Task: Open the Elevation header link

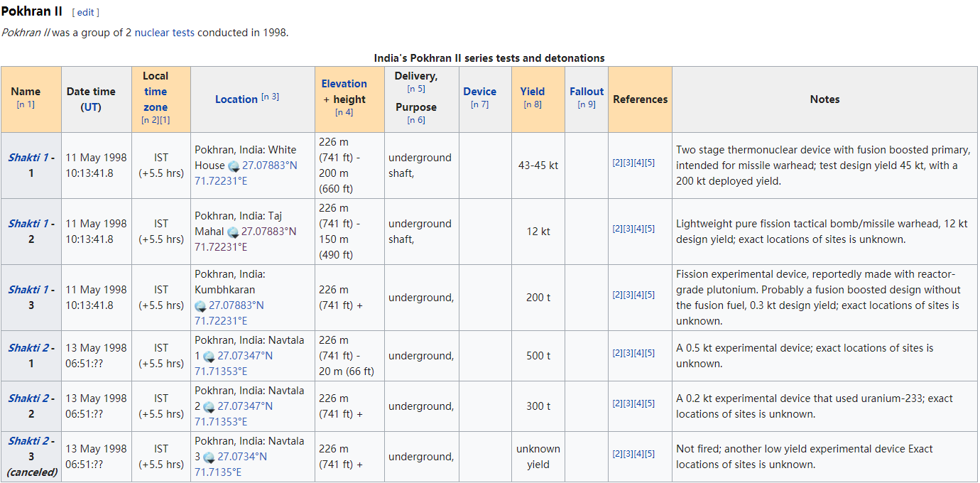Action: 344,84
